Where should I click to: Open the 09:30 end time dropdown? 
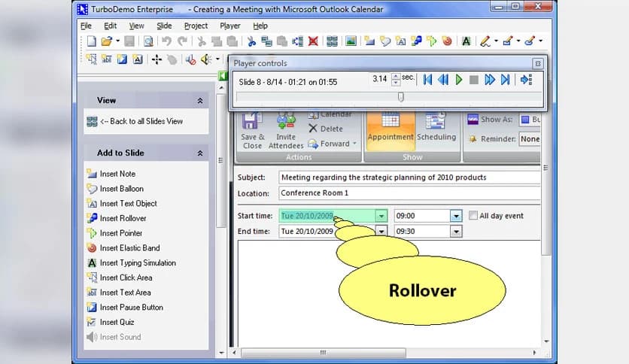(456, 232)
